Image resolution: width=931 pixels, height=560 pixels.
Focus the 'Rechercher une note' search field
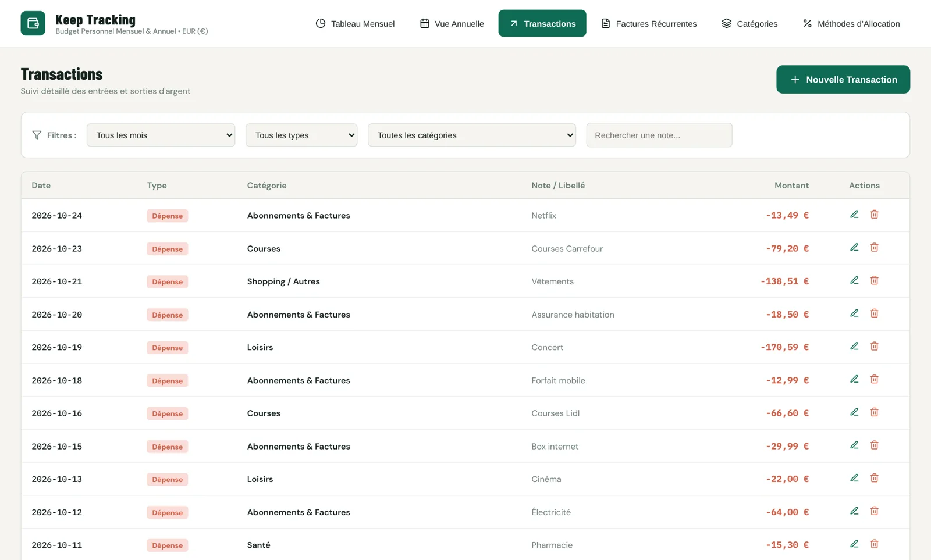pyautogui.click(x=659, y=135)
